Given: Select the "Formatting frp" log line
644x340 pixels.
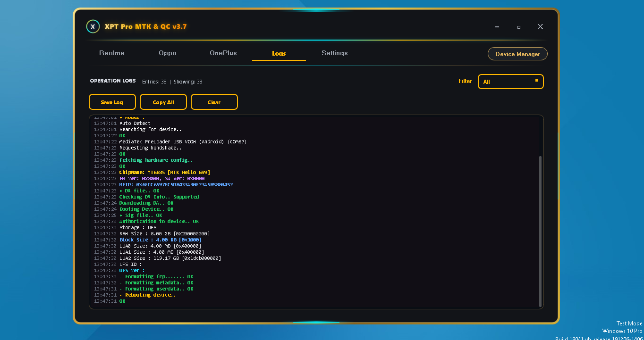Looking at the screenshot, I should tap(156, 277).
